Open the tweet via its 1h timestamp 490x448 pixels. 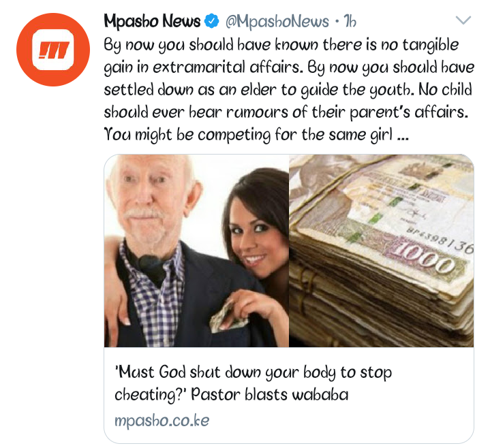(x=350, y=22)
